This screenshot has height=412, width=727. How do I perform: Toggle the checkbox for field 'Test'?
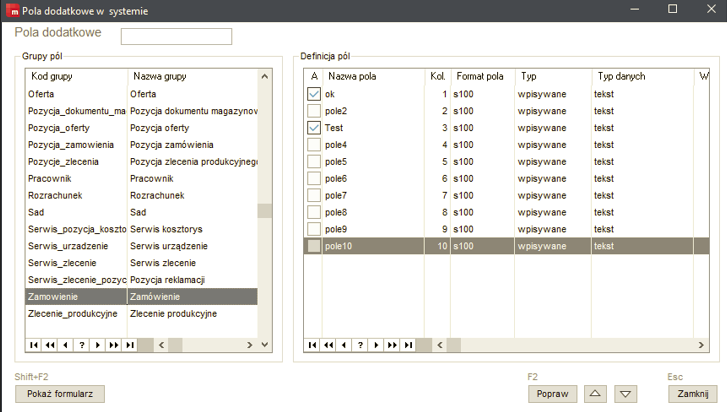(x=314, y=128)
